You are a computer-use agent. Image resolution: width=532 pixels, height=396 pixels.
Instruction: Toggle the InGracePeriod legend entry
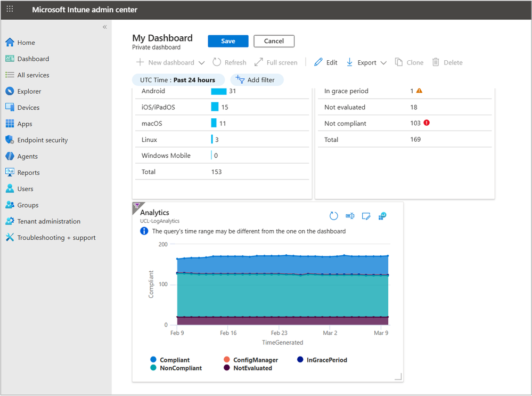pos(322,360)
